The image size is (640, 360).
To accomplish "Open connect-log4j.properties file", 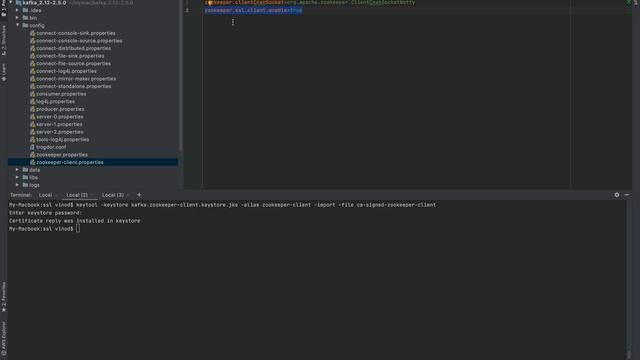I will pos(66,71).
